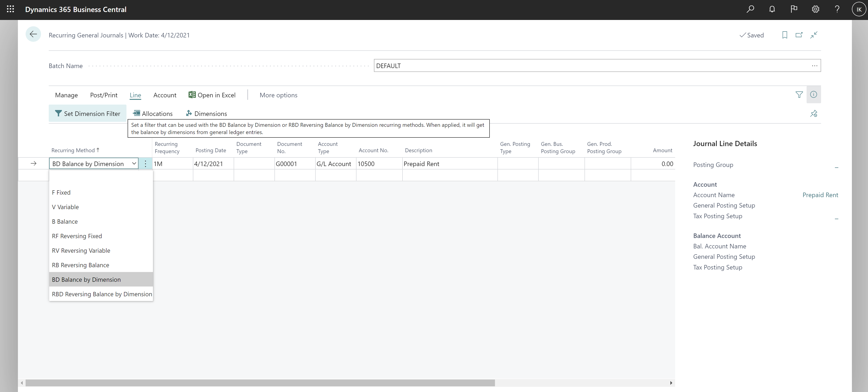Click the share/open icon
The image size is (868, 392).
pyautogui.click(x=799, y=35)
